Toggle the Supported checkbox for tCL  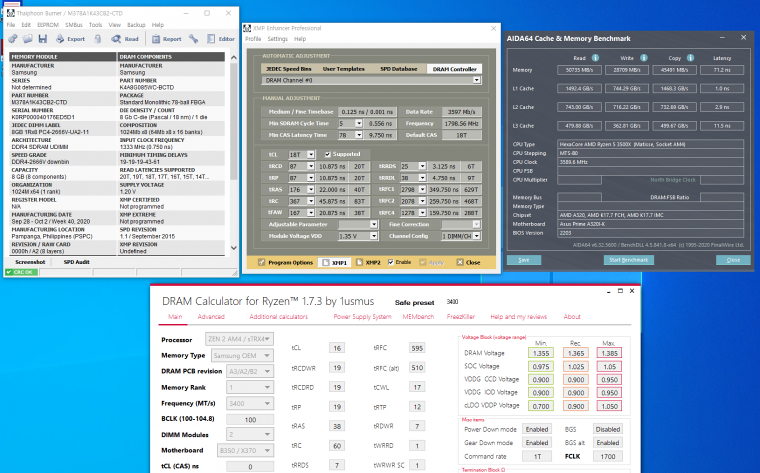(x=328, y=154)
